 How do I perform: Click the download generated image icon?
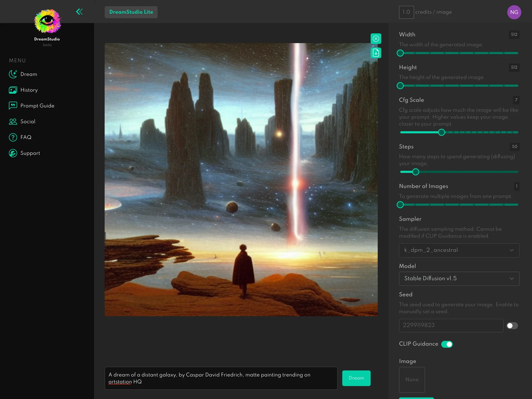click(376, 52)
